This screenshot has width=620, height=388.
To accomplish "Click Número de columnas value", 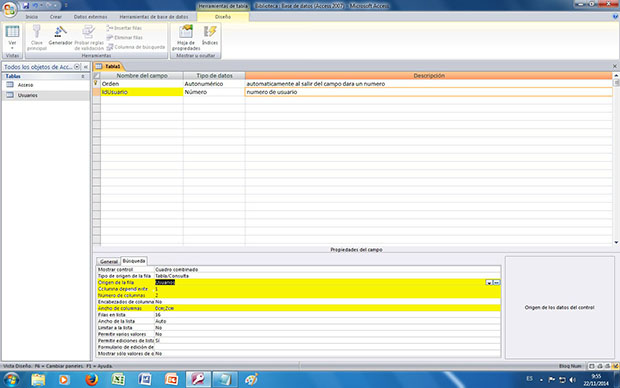I will 327,295.
